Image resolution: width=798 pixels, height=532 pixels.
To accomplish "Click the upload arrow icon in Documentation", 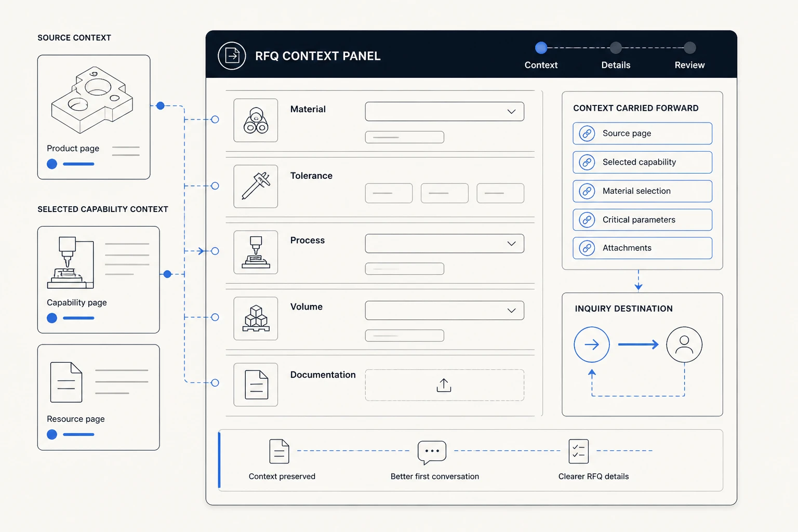I will tap(444, 385).
